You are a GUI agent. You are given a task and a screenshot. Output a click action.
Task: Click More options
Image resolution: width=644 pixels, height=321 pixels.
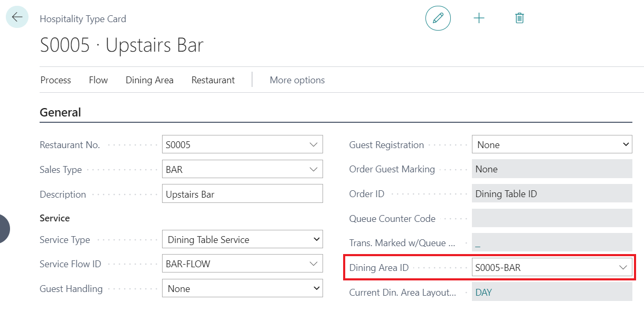[297, 80]
